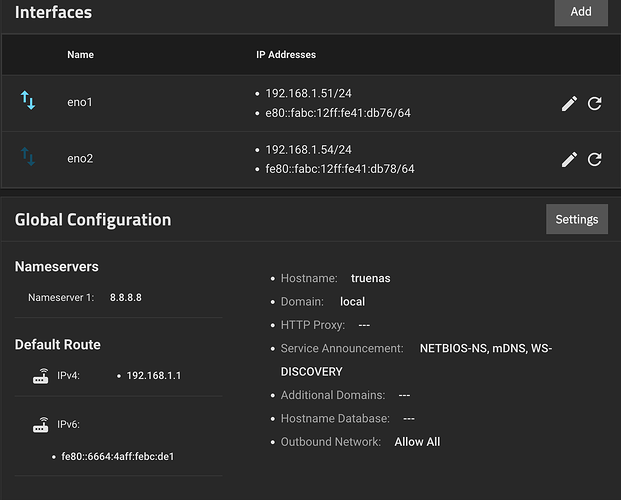This screenshot has height=500, width=621.
Task: Click the IP Addresses column header
Action: [286, 55]
